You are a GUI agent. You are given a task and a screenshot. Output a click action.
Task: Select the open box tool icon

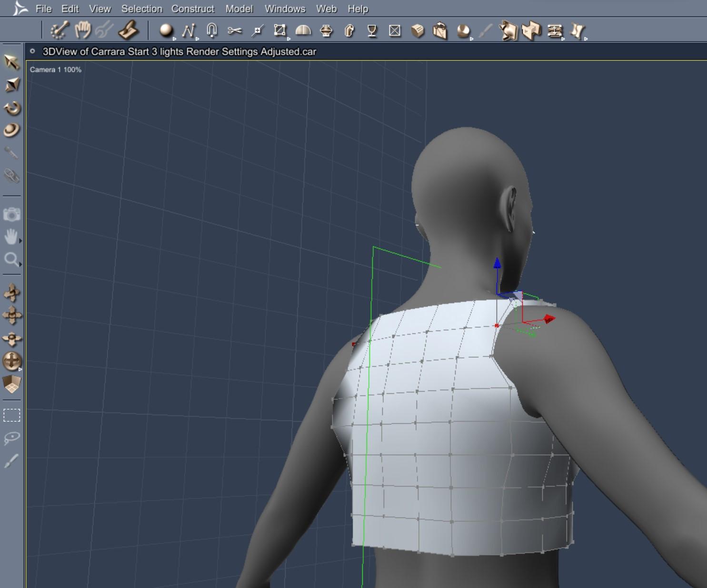(x=440, y=31)
